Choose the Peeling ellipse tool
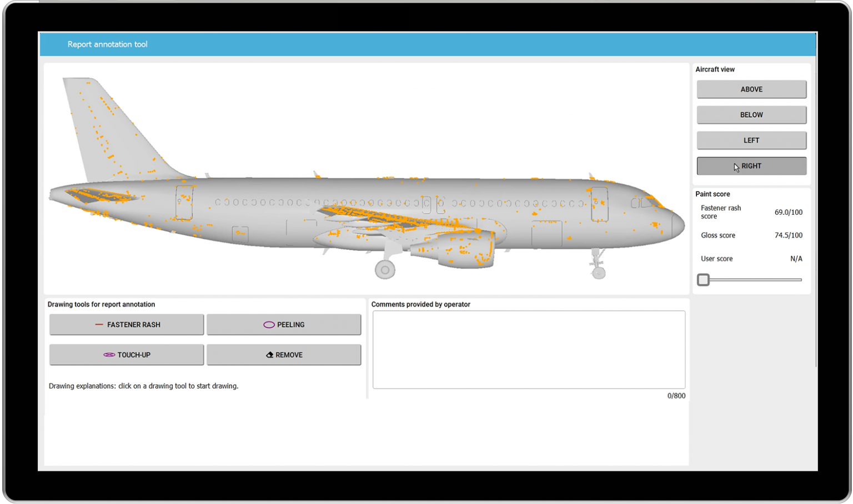The height and width of the screenshot is (504, 853). pyautogui.click(x=284, y=325)
